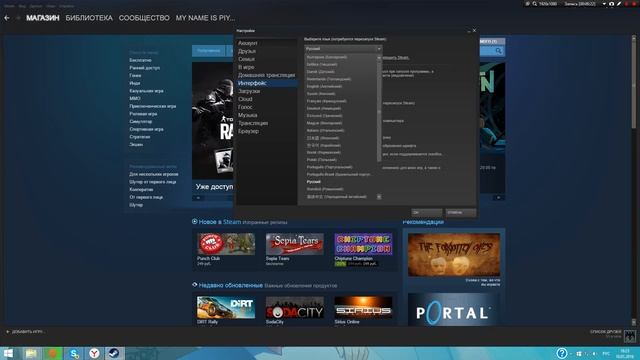Open the MMO genre link
Image resolution: width=640 pixels, height=360 pixels.
click(135, 98)
